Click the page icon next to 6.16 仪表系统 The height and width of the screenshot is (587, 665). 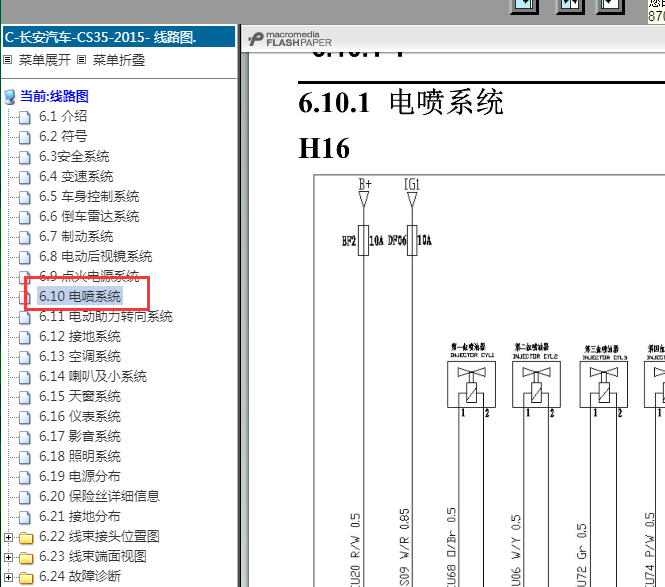[x=25, y=417]
